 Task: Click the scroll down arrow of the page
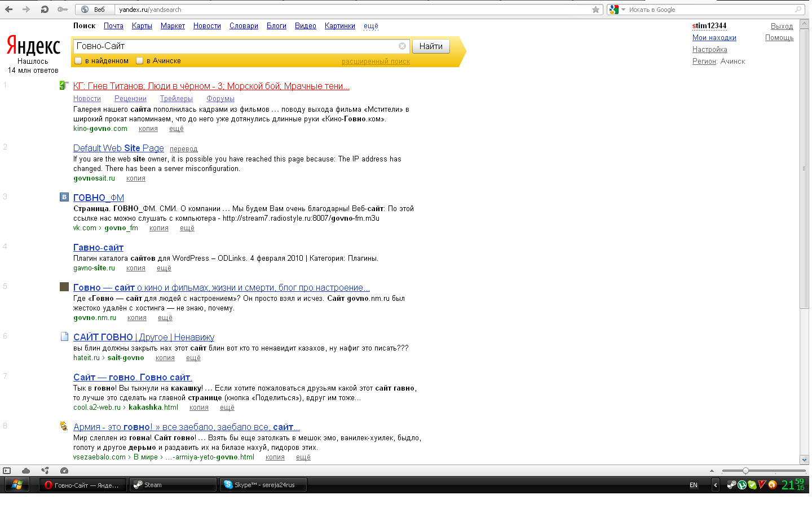point(805,459)
